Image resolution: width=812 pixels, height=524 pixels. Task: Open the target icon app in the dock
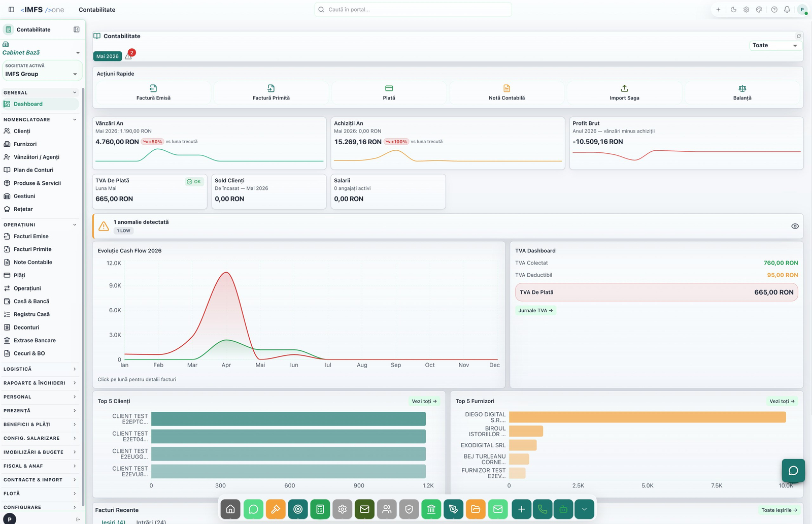click(x=298, y=509)
